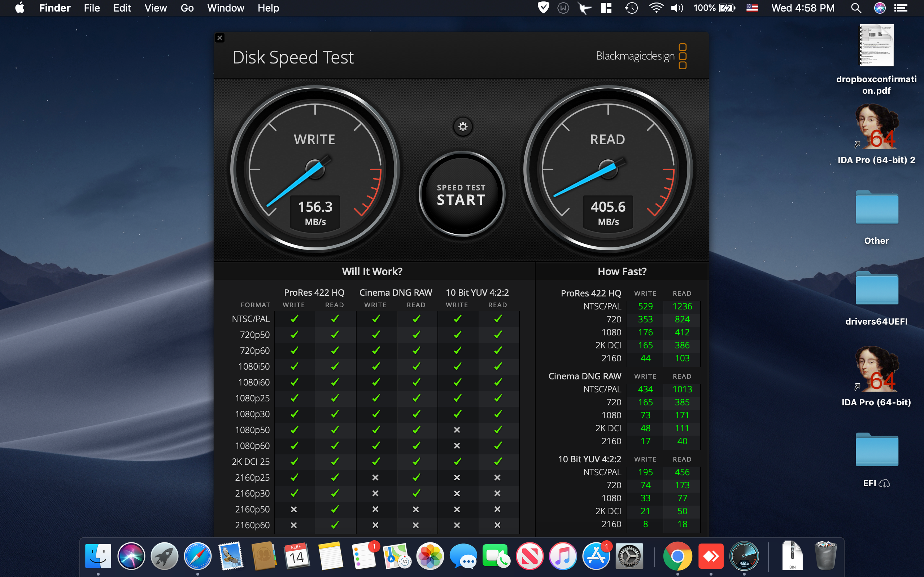Launch Google Chrome from the Dock
This screenshot has height=577, width=924.
(677, 556)
